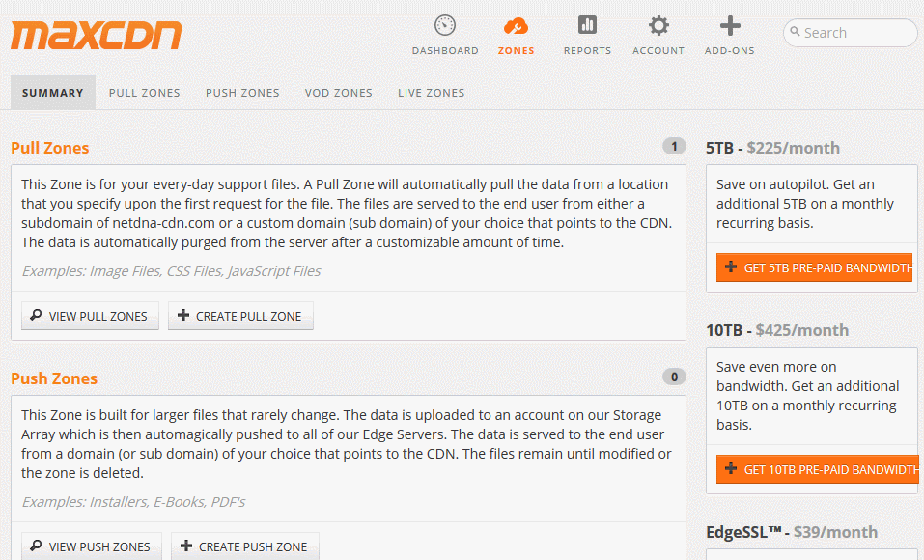
Task: Switch to the Pull Zones tab
Action: tap(145, 93)
